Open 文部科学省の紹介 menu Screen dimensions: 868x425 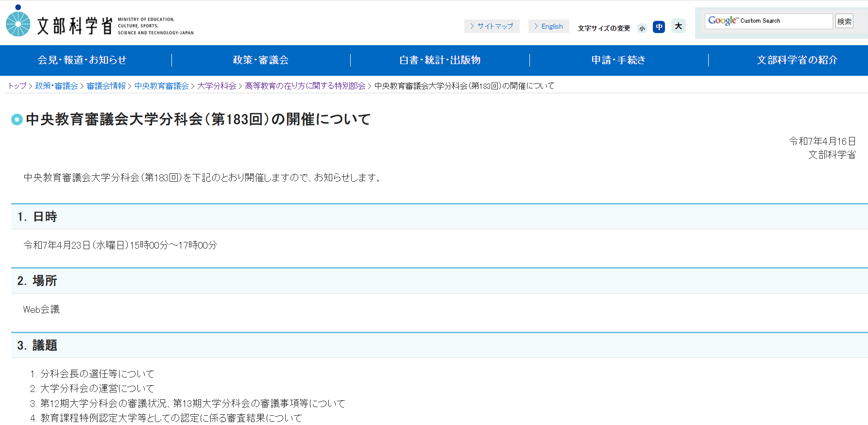click(797, 60)
